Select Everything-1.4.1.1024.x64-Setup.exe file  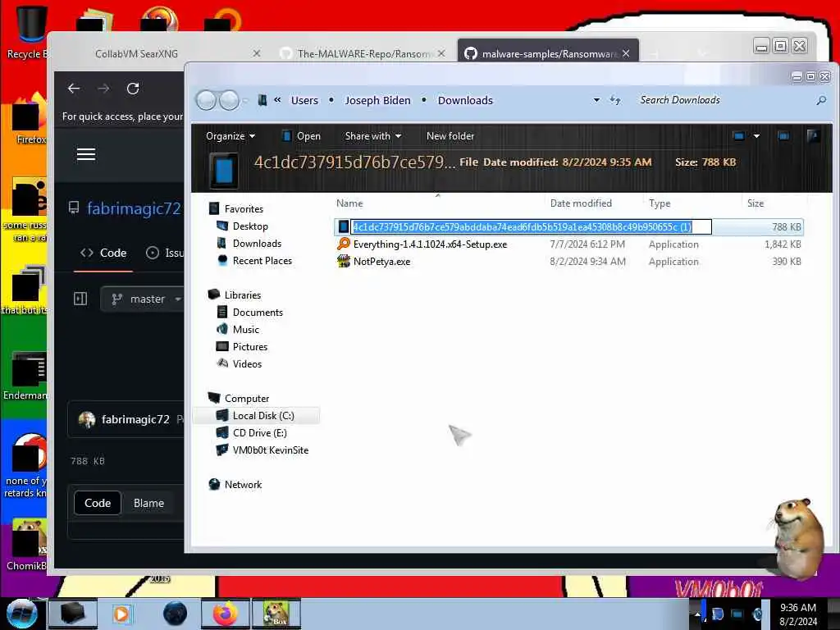[x=430, y=244]
